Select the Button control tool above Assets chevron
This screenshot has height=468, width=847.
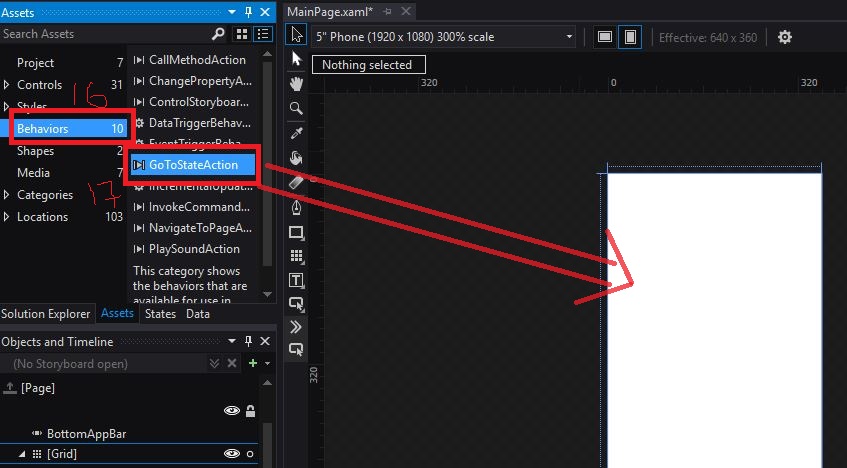click(x=296, y=304)
